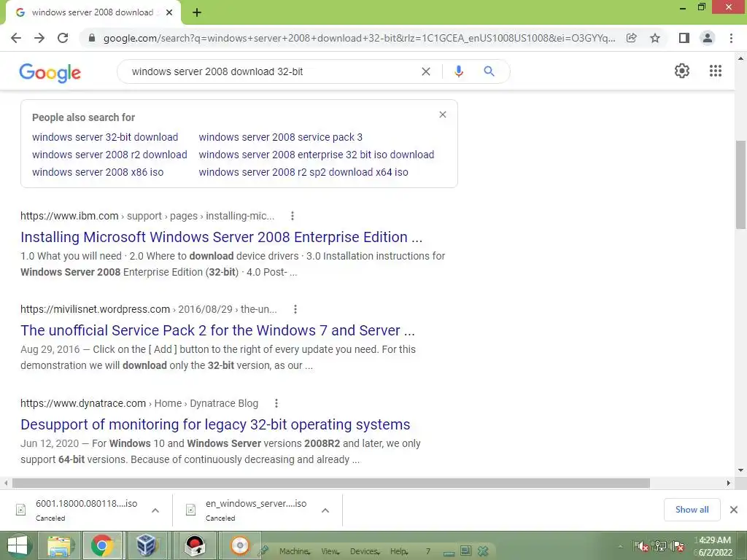Click the scroll-right arrow of horizontal scrollbar

pyautogui.click(x=729, y=483)
